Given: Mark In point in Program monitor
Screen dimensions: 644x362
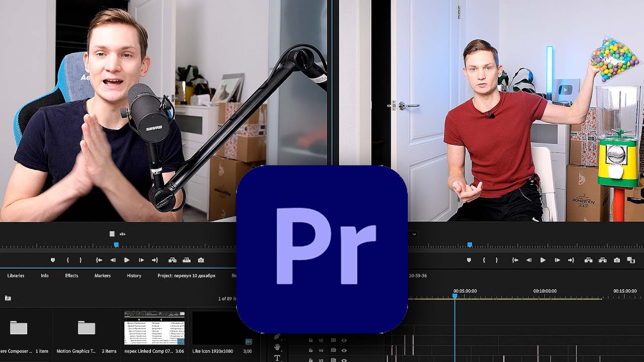Looking at the screenshot, I should [x=484, y=260].
